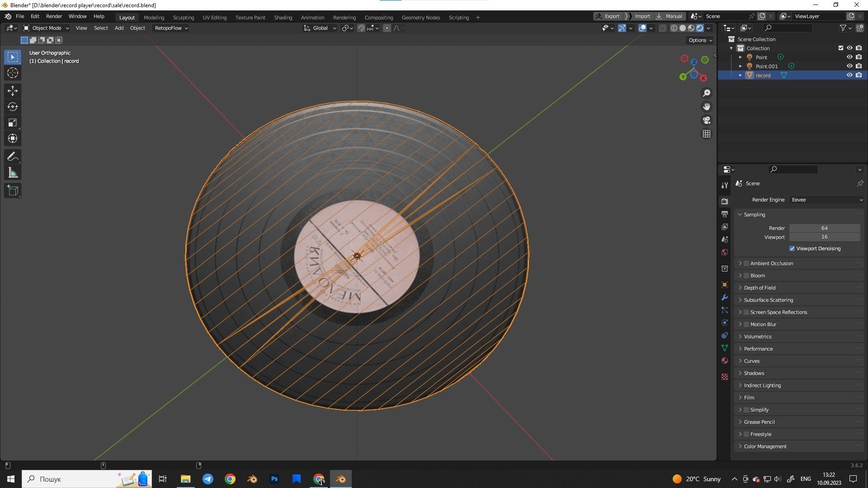Click the Render samples value field
The width and height of the screenshot is (868, 488).
click(x=825, y=228)
